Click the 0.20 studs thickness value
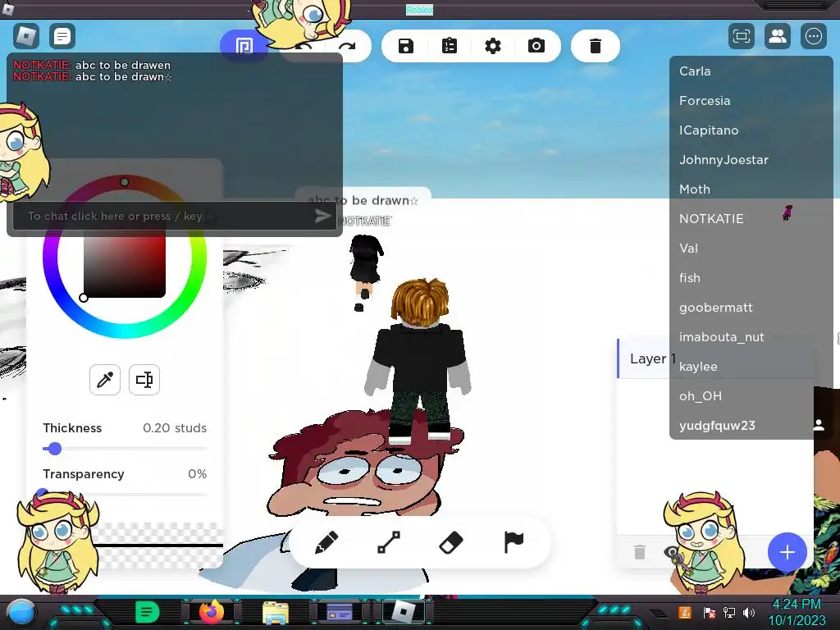Screen dimensions: 840x630 pos(175,428)
